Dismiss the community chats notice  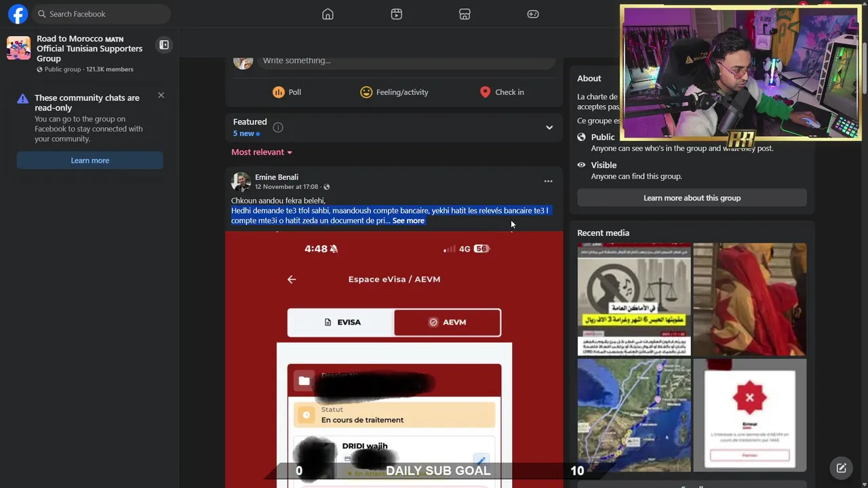coord(161,95)
